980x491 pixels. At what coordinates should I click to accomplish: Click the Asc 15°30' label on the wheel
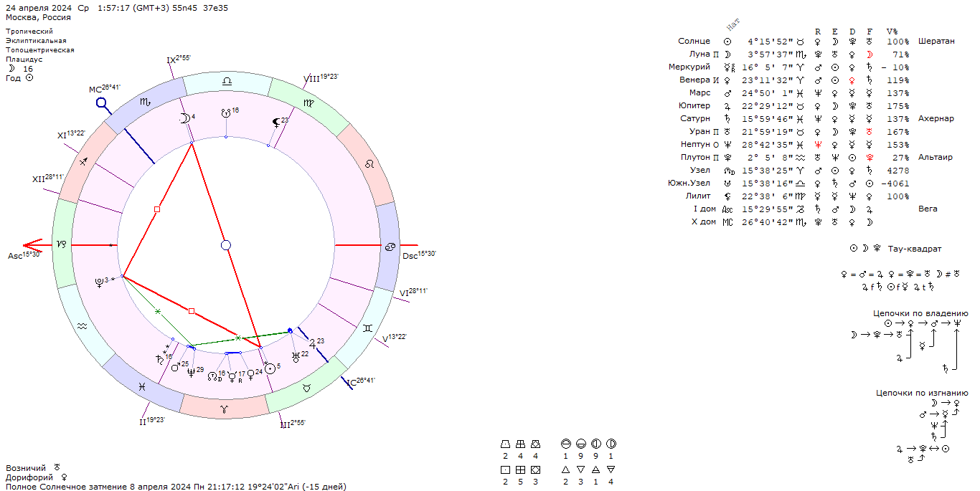[x=24, y=255]
